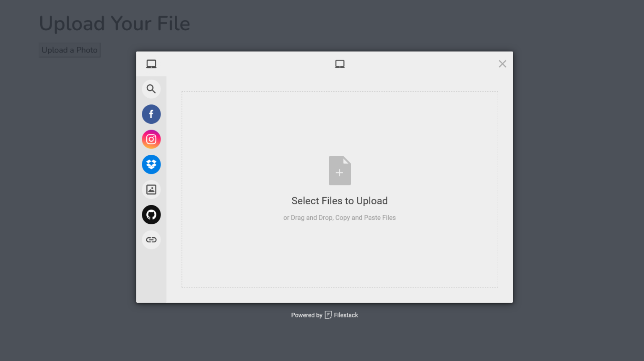The image size is (644, 361).
Task: Click the "Powered by" label
Action: click(306, 315)
